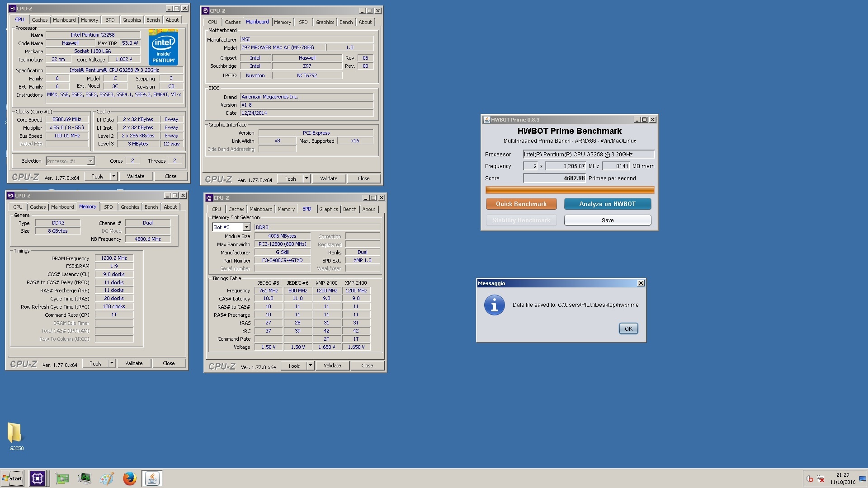The height and width of the screenshot is (488, 868).
Task: Click CPU-Z title icon in SPD window
Action: (209, 198)
